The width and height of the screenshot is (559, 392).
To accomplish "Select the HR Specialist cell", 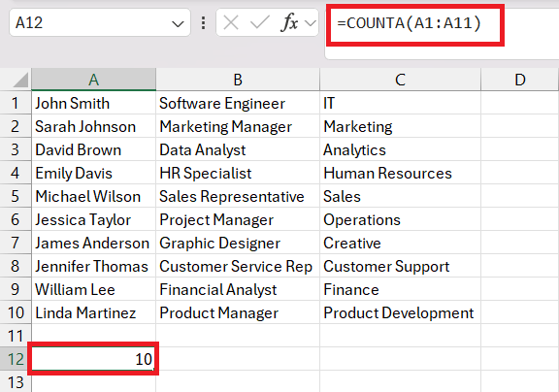I will coord(238,173).
